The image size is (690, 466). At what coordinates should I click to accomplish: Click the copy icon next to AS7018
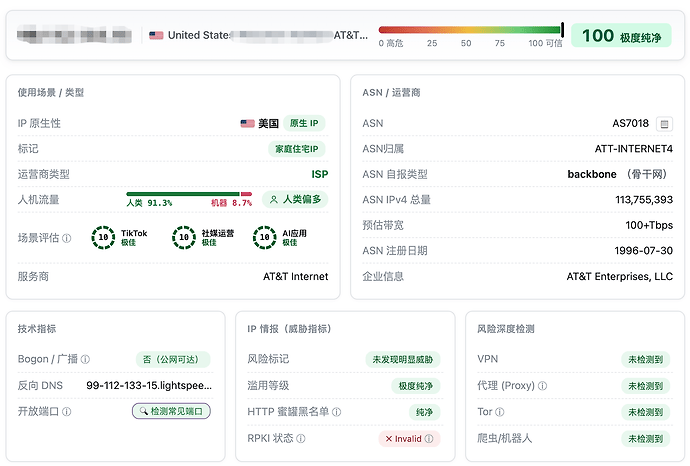[664, 124]
